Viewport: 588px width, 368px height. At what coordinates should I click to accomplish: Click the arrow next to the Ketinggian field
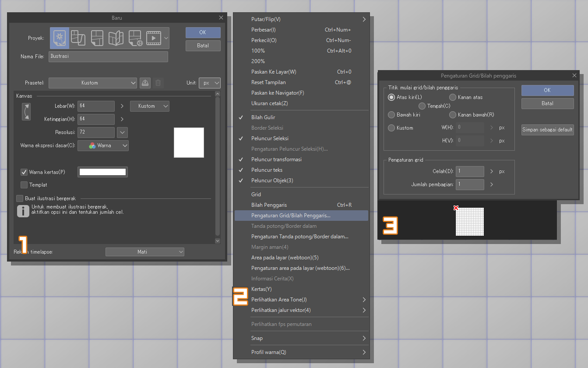coord(122,119)
